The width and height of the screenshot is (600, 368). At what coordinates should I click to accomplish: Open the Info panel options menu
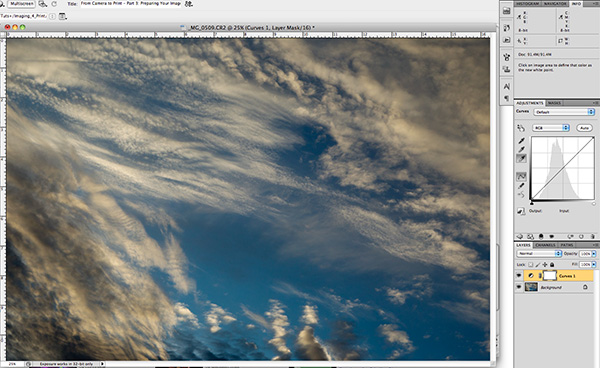click(595, 3)
